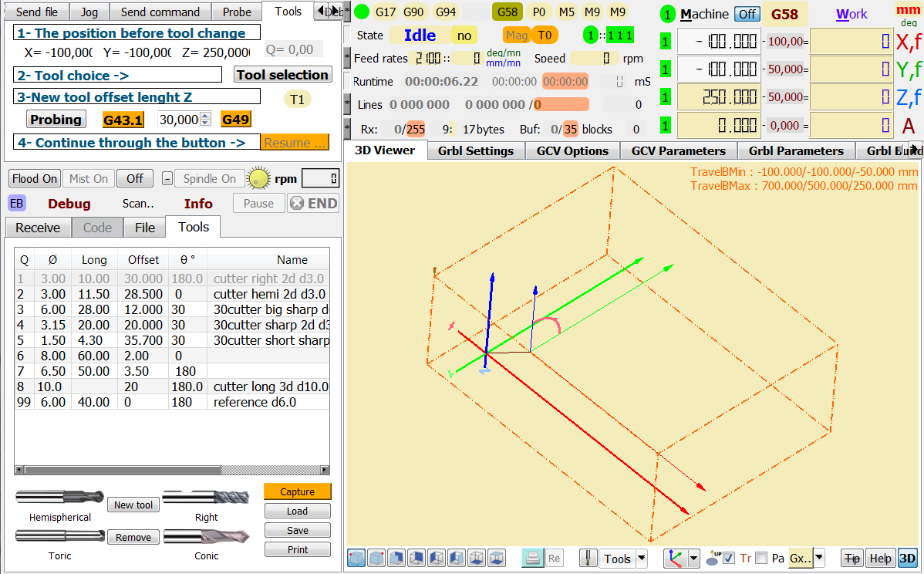Open the Gx dropdown in viewer toolbar

[x=820, y=558]
